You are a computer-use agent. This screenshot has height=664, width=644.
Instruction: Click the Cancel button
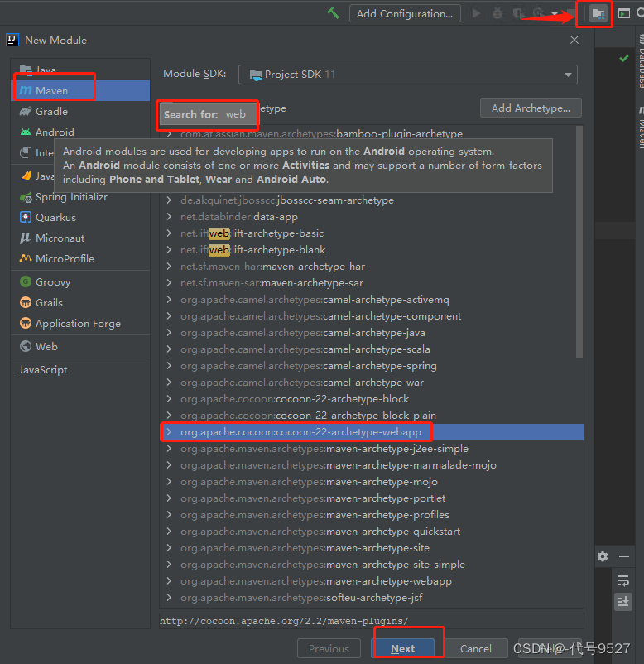[476, 648]
